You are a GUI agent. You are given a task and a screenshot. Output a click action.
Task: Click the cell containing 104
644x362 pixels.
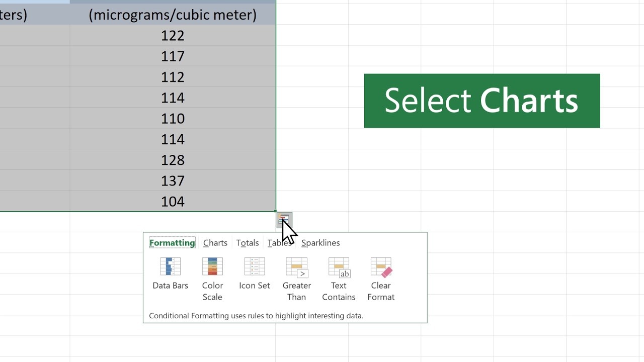coord(173,201)
